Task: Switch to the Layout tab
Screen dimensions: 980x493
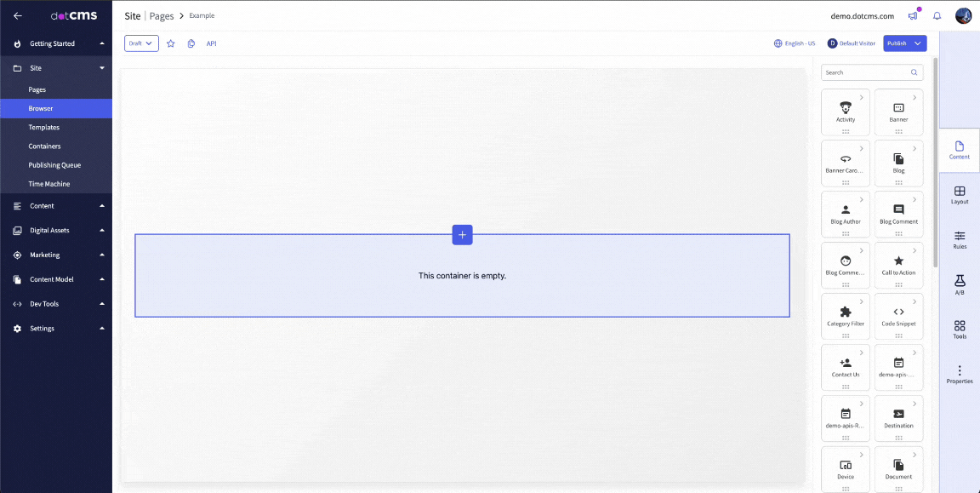Action: [x=960, y=195]
